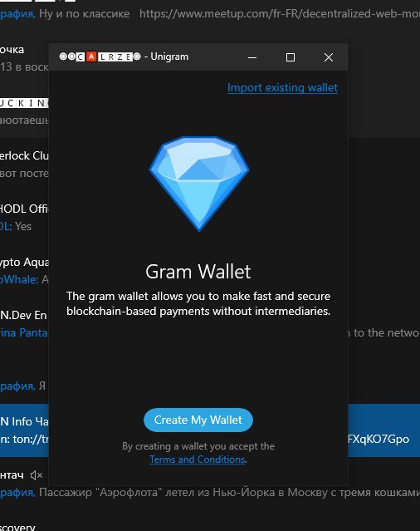Maximize the Unigram wallet window
Viewport: 420px width, 531px height.
coord(291,57)
